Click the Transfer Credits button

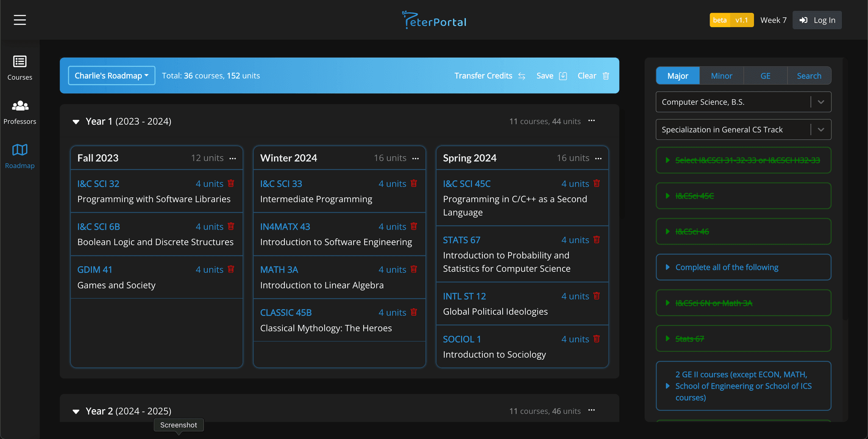click(x=490, y=76)
